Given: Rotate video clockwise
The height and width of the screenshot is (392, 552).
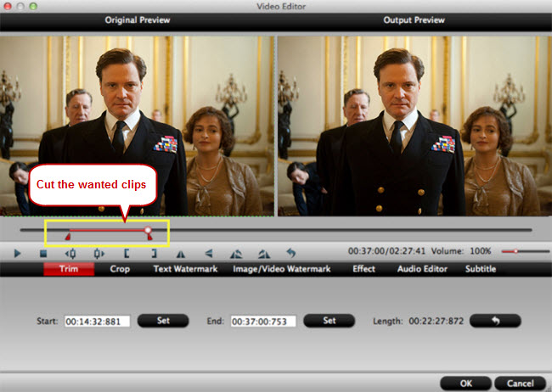Looking at the screenshot, I should click(x=263, y=254).
